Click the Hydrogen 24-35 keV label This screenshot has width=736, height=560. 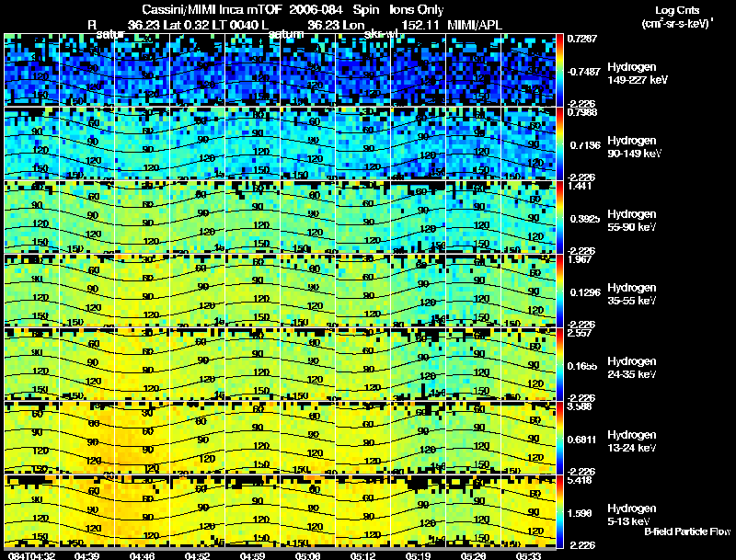pos(632,368)
